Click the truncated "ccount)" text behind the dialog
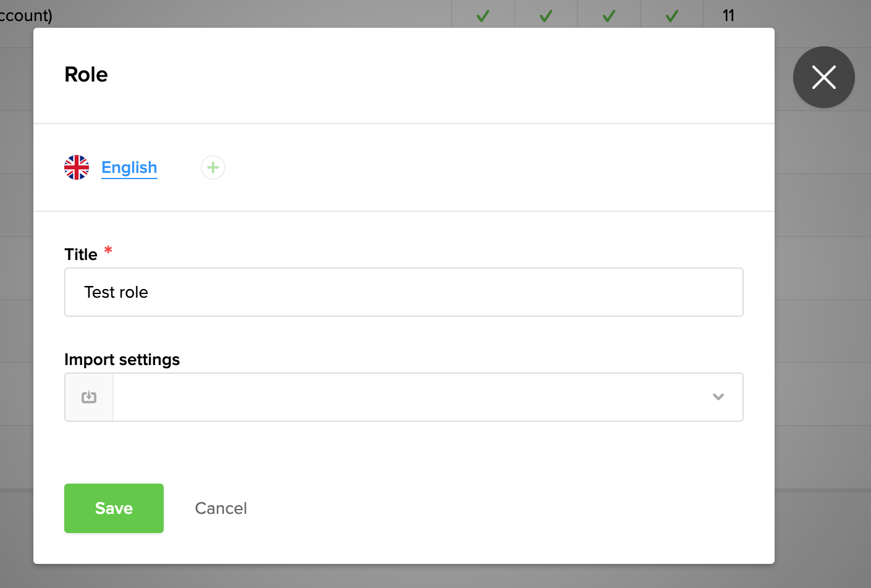This screenshot has width=871, height=588. 26,15
